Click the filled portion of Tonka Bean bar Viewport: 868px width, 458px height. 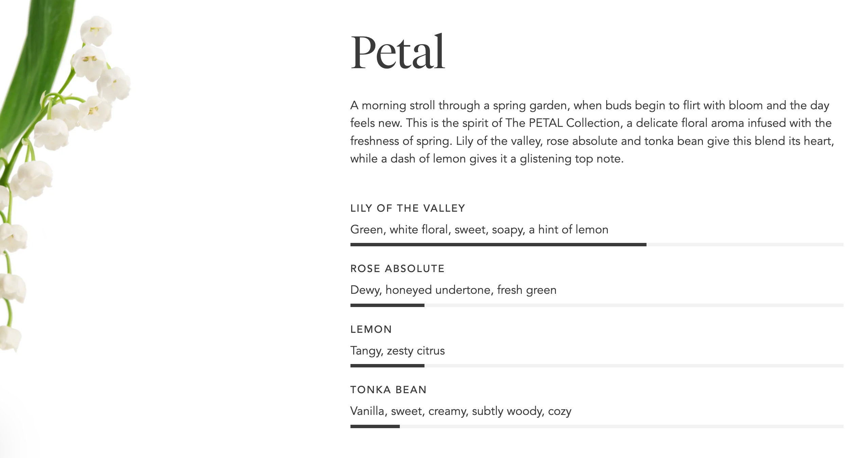click(x=375, y=426)
